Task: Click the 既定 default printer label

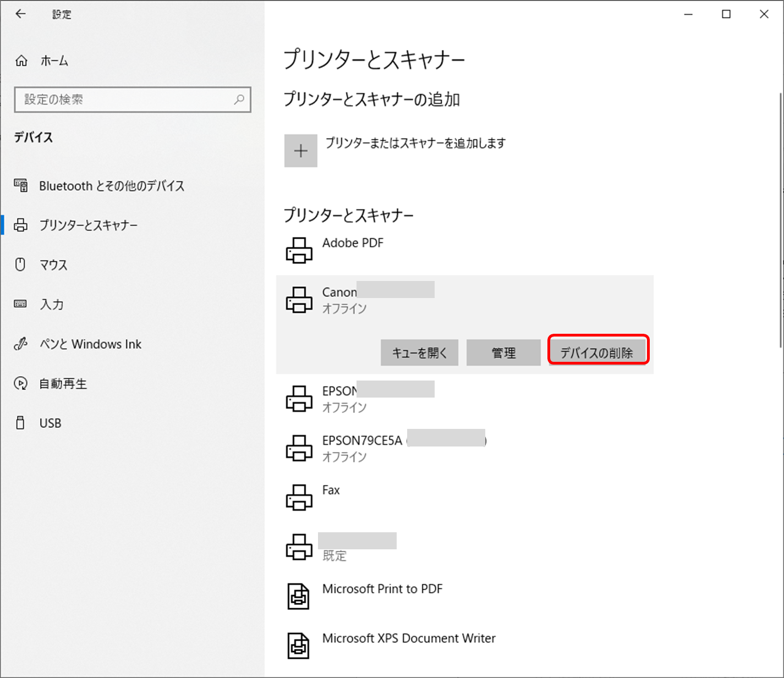Action: [335, 556]
